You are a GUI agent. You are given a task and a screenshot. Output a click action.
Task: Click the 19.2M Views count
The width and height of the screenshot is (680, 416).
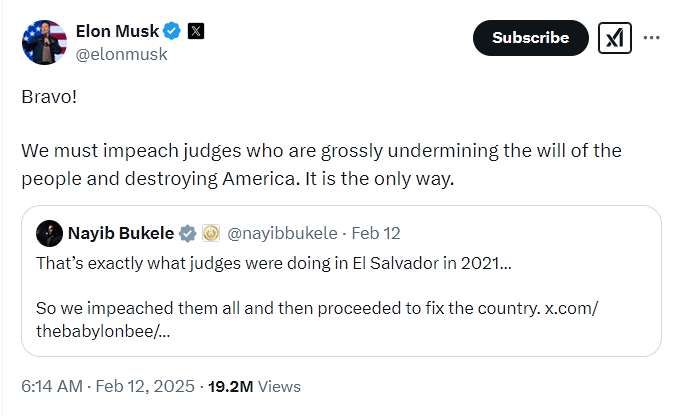click(x=255, y=386)
